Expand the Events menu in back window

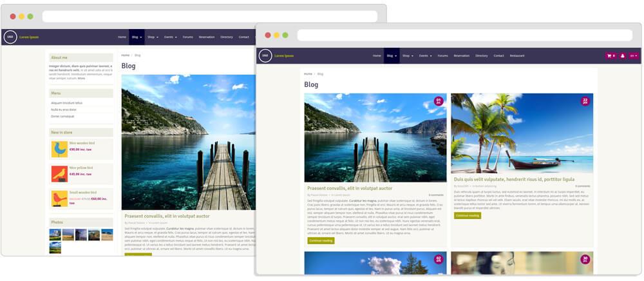[x=171, y=37]
